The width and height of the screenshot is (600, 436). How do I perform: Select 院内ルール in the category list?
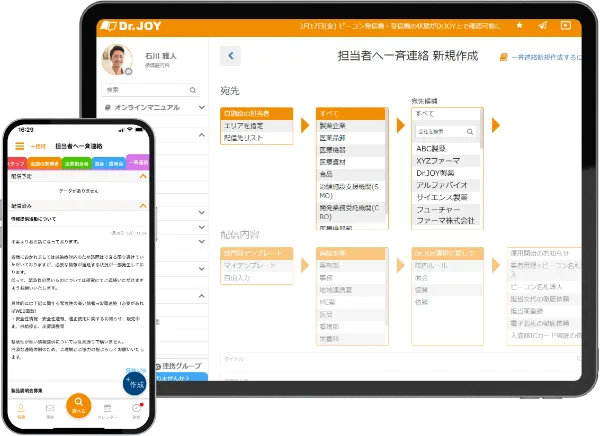447,266
